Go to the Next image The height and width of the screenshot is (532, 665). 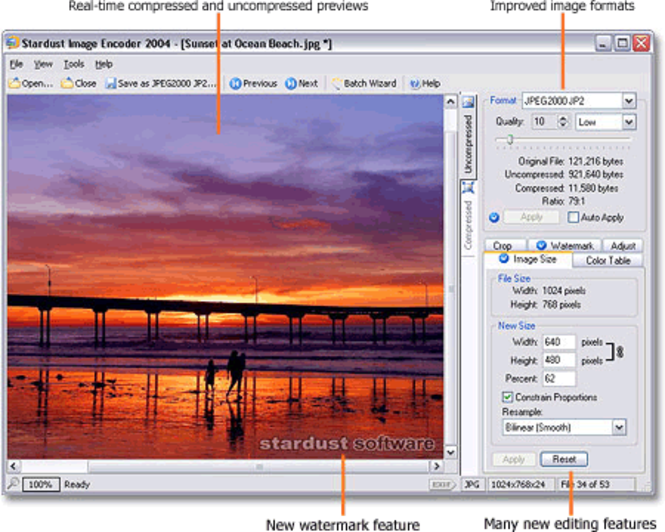point(302,84)
